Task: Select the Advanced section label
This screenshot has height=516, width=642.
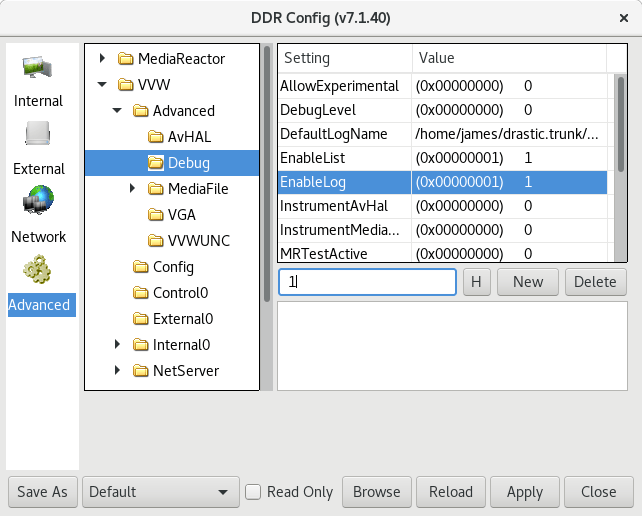Action: [42, 305]
